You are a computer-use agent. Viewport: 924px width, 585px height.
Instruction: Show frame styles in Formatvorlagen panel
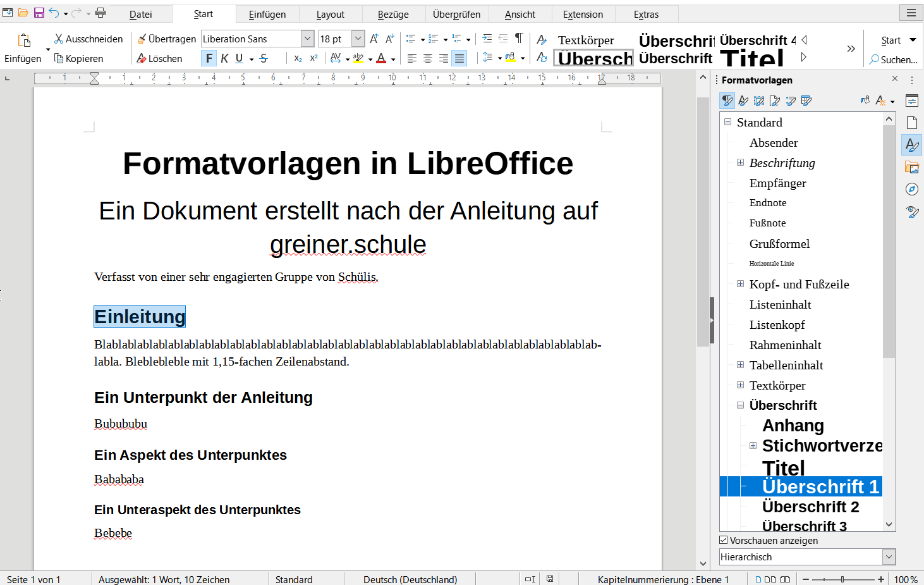759,101
